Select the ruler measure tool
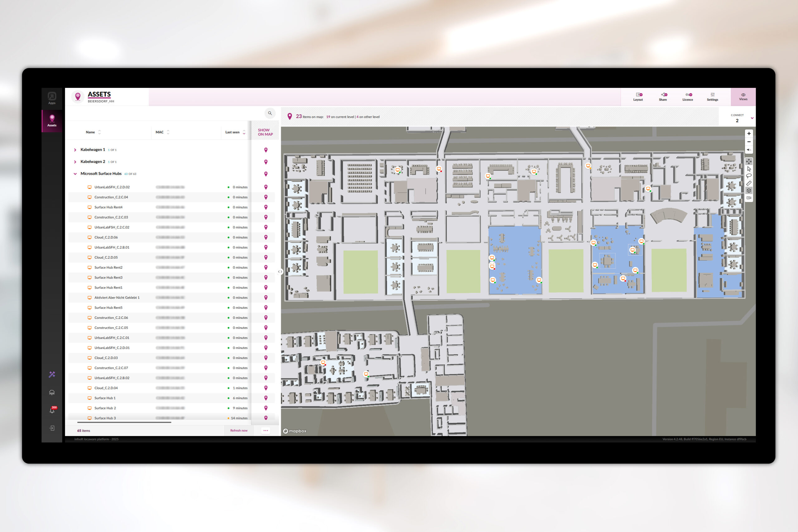The width and height of the screenshot is (798, 532). (x=749, y=183)
